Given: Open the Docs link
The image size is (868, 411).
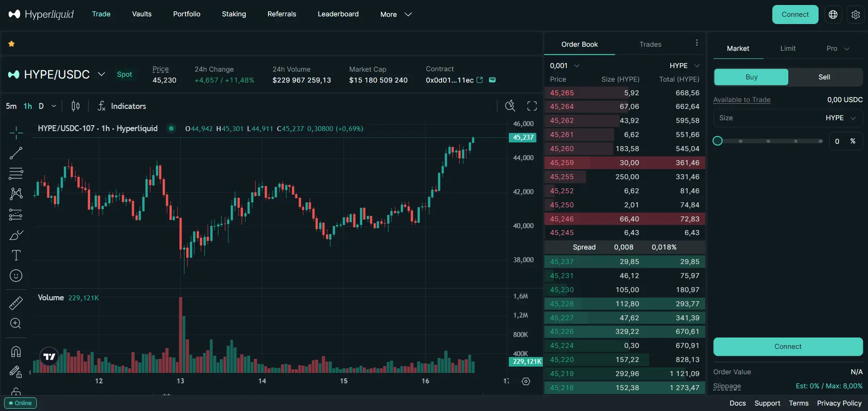Looking at the screenshot, I should 738,403.
